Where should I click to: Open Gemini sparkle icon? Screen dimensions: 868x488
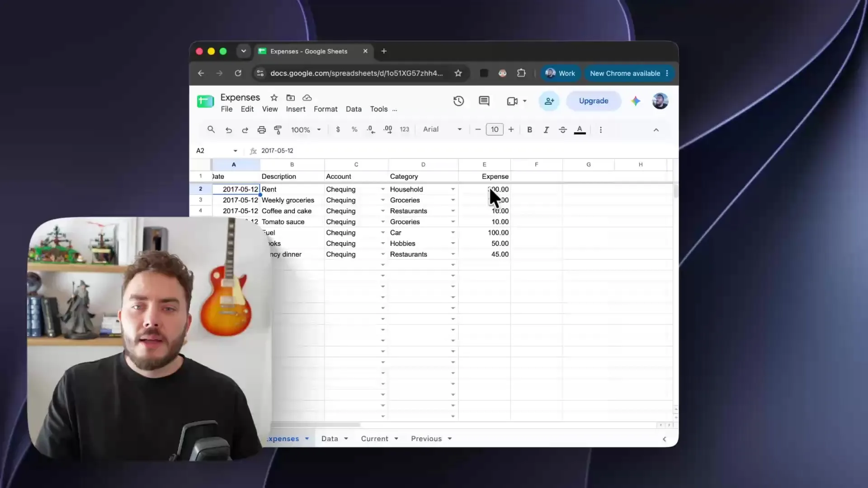coord(636,101)
